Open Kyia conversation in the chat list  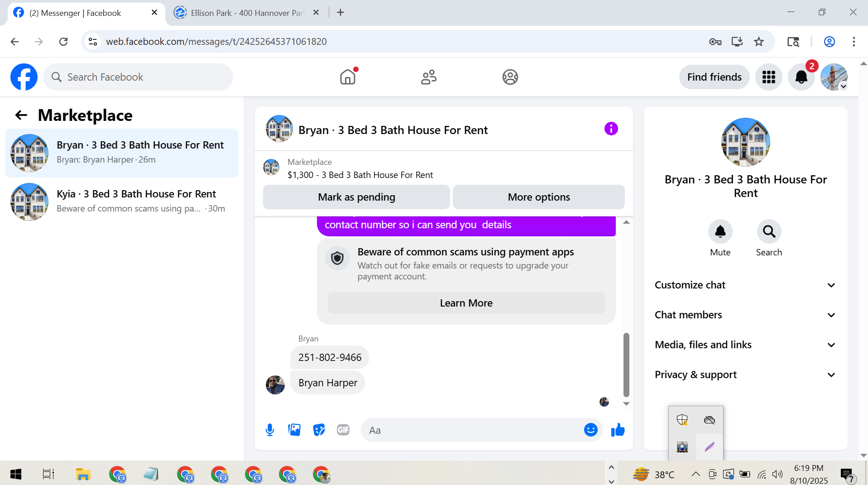point(122,202)
